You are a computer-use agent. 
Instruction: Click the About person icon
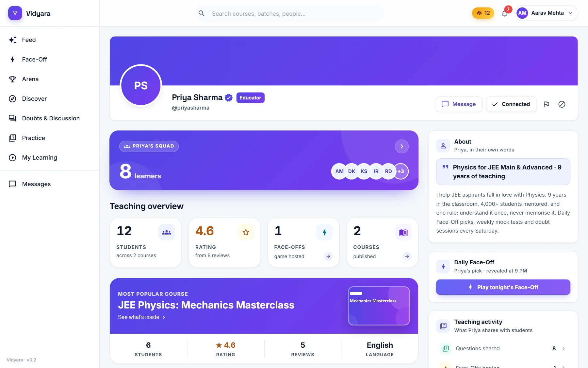[x=443, y=146]
